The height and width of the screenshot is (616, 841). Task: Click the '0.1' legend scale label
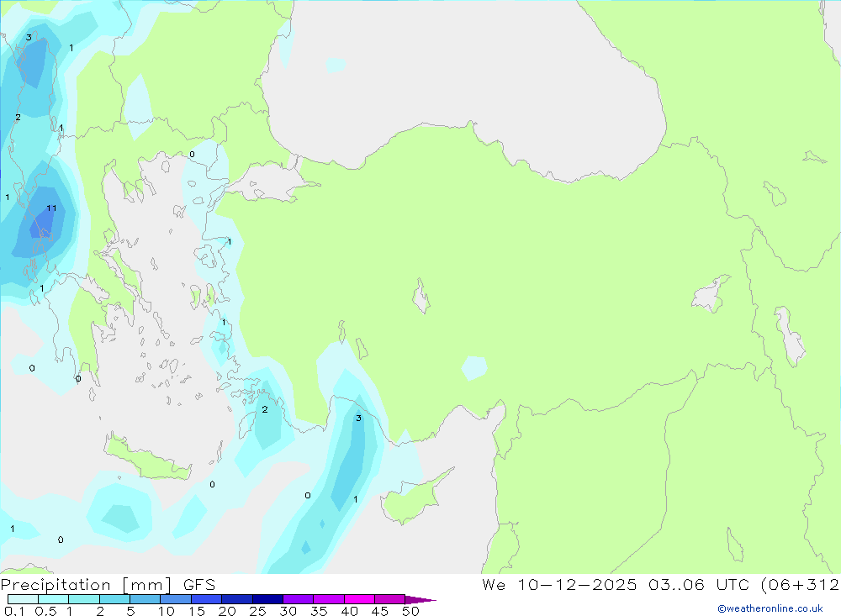click(x=15, y=611)
